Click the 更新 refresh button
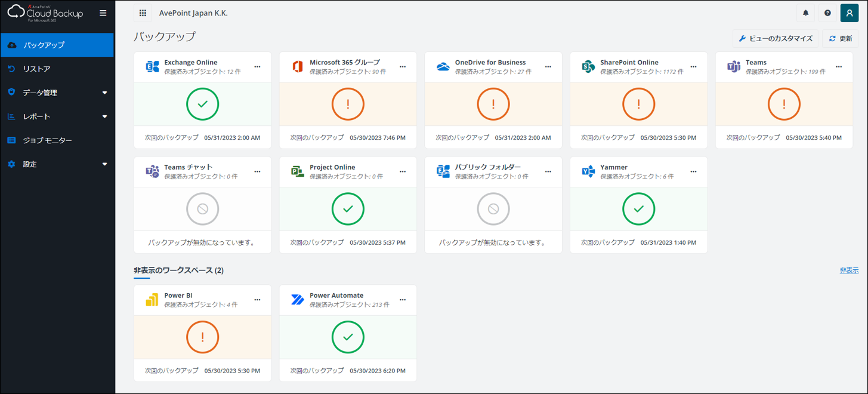The image size is (868, 394). (x=841, y=39)
